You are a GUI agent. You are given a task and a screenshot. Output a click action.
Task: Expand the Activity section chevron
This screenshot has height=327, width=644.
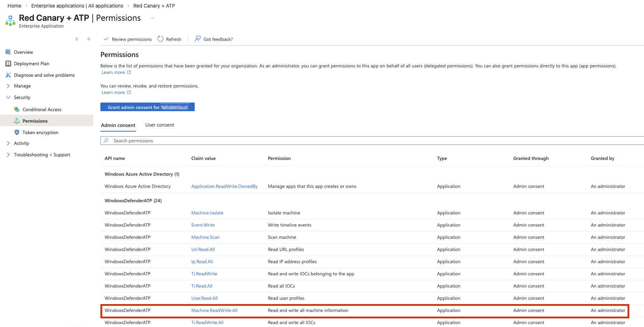[x=8, y=143]
